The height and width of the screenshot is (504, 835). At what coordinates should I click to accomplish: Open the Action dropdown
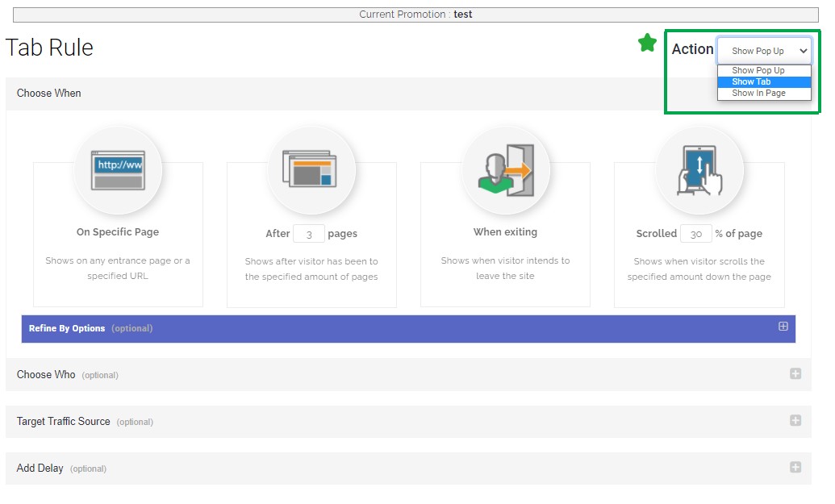click(x=764, y=51)
